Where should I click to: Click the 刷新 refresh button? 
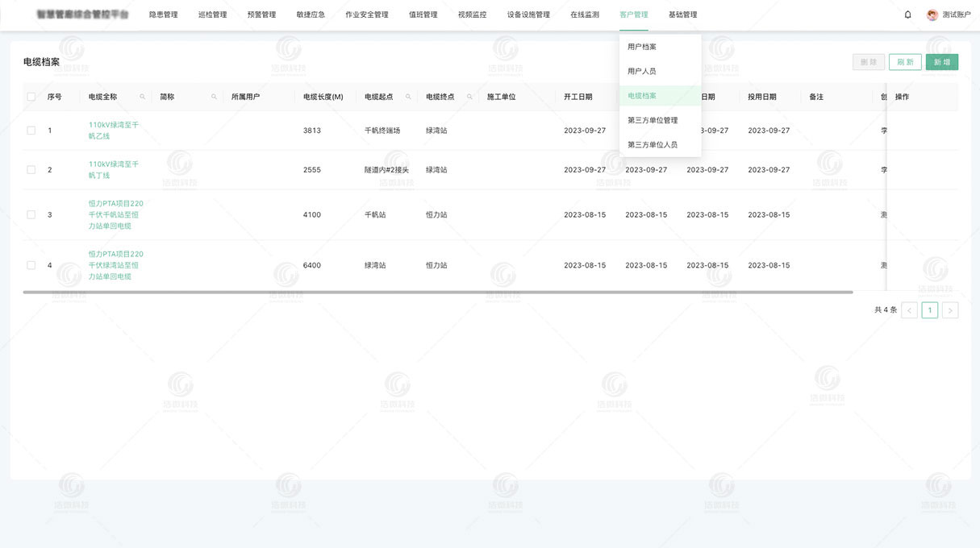905,62
